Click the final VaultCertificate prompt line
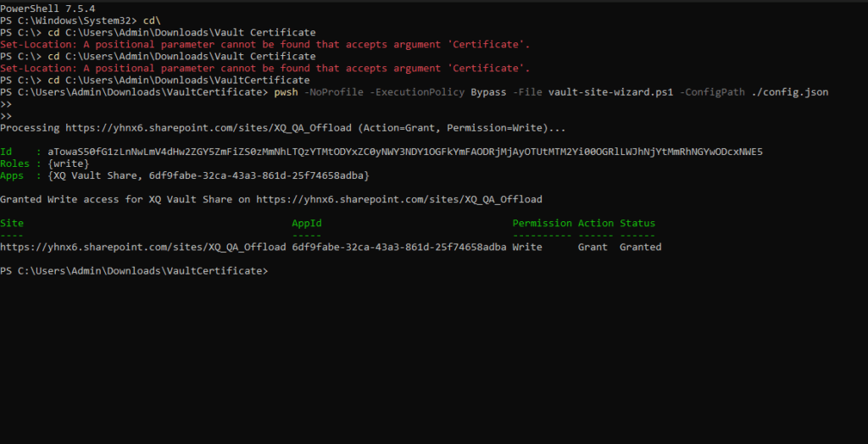 pos(134,271)
